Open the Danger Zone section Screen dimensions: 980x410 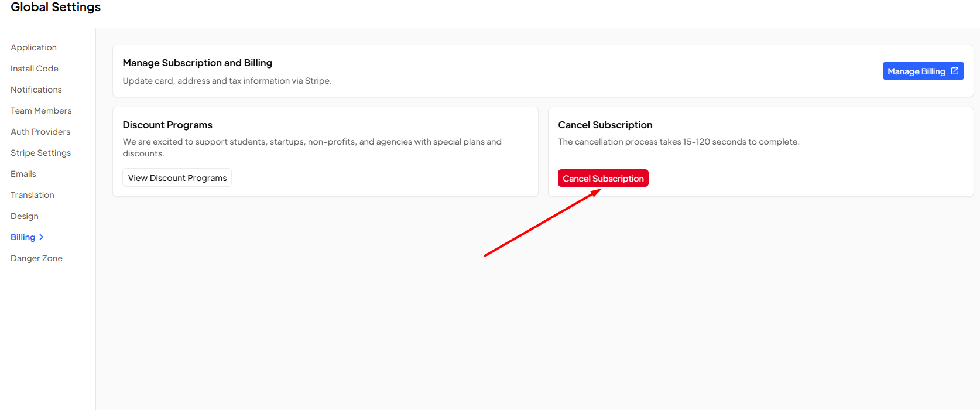coord(36,258)
